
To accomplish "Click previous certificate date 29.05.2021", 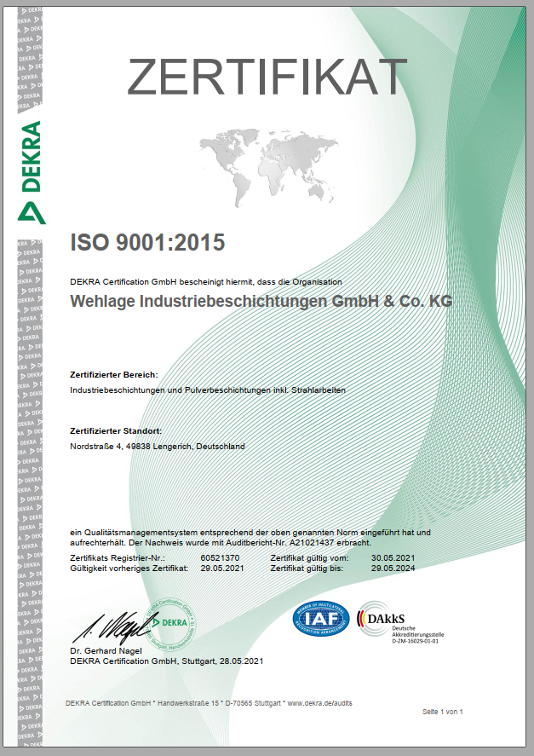I will tap(222, 568).
